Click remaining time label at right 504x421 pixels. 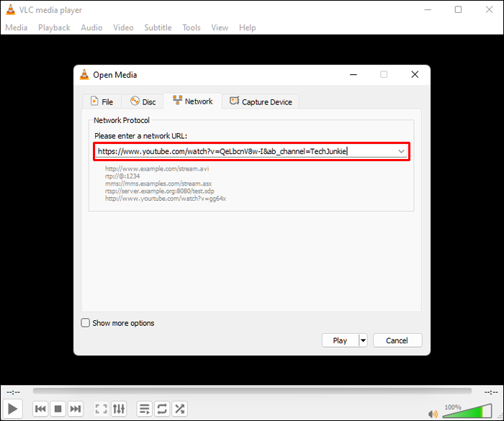492,392
